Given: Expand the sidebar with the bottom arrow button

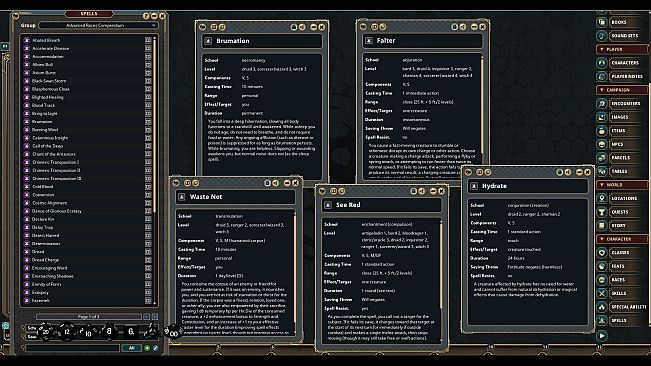Looking at the screenshot, I should point(602,335).
